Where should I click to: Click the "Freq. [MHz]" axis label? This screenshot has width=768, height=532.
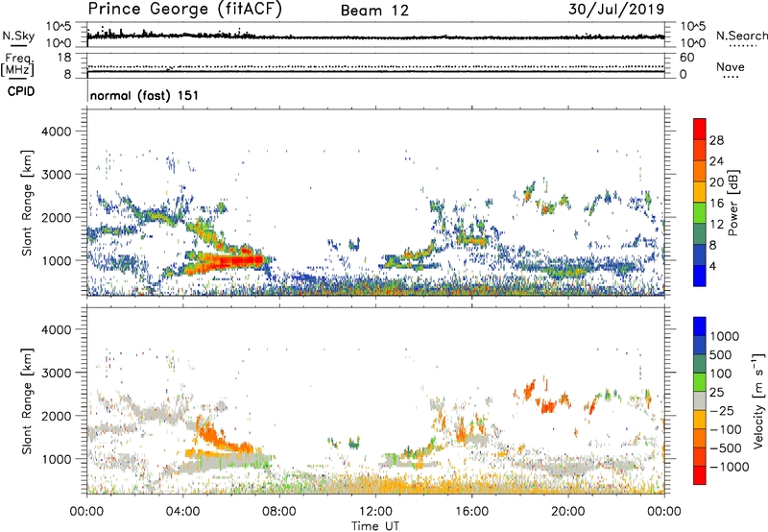(x=18, y=65)
